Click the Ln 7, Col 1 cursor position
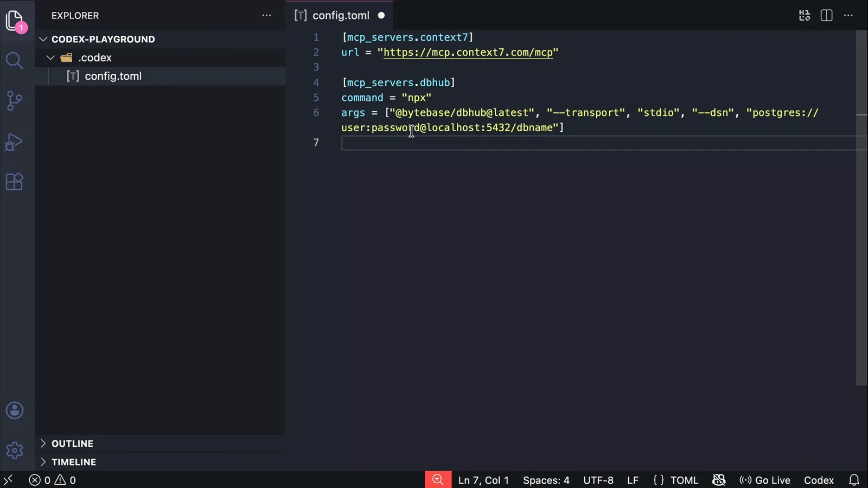Viewport: 868px width, 488px height. coord(483,480)
